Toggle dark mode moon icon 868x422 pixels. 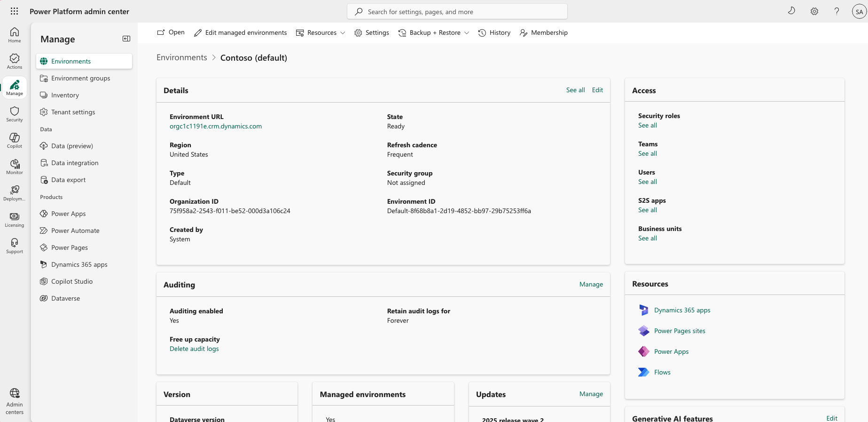pos(791,11)
